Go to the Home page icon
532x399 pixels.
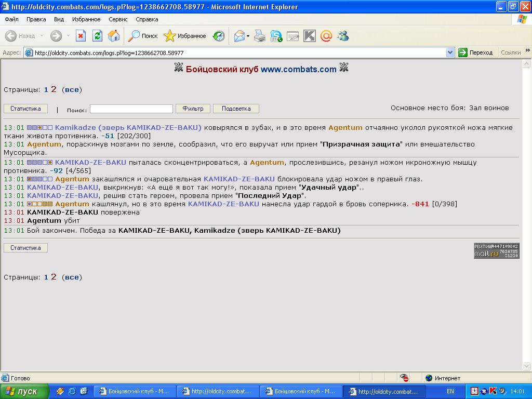(114, 36)
